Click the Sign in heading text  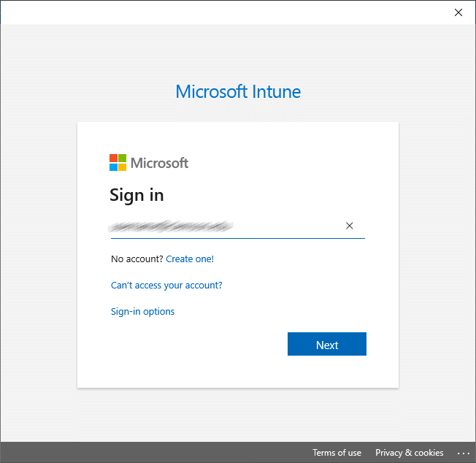pos(137,195)
